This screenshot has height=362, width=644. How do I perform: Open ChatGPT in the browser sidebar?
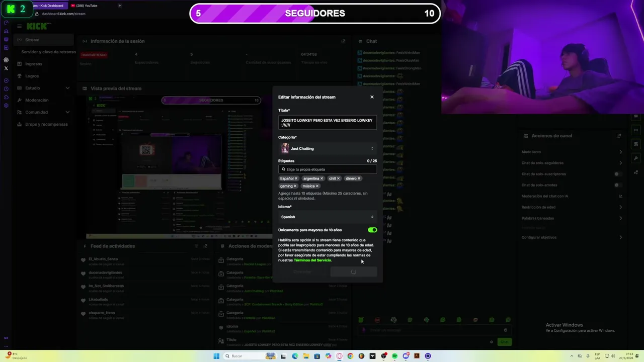[6, 60]
